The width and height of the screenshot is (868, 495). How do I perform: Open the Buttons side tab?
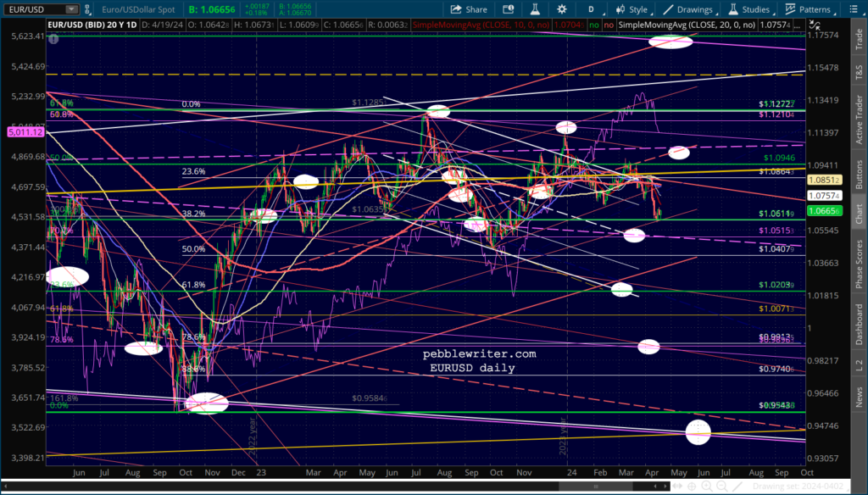coord(860,174)
